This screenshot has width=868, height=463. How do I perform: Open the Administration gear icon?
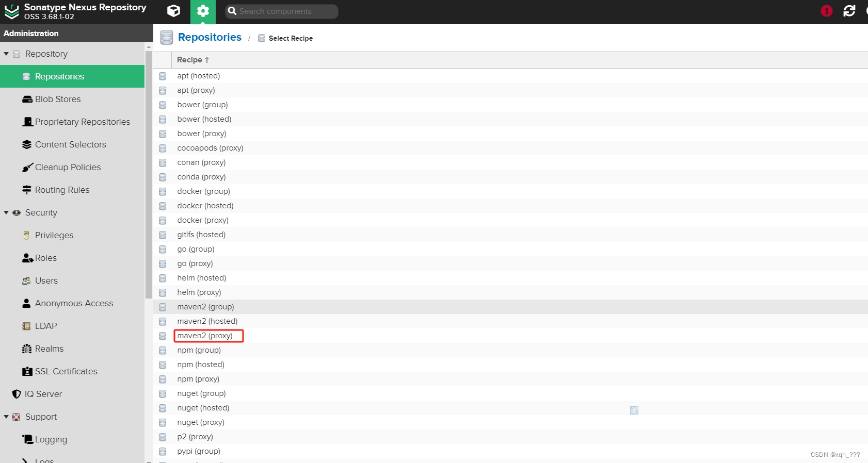(203, 11)
